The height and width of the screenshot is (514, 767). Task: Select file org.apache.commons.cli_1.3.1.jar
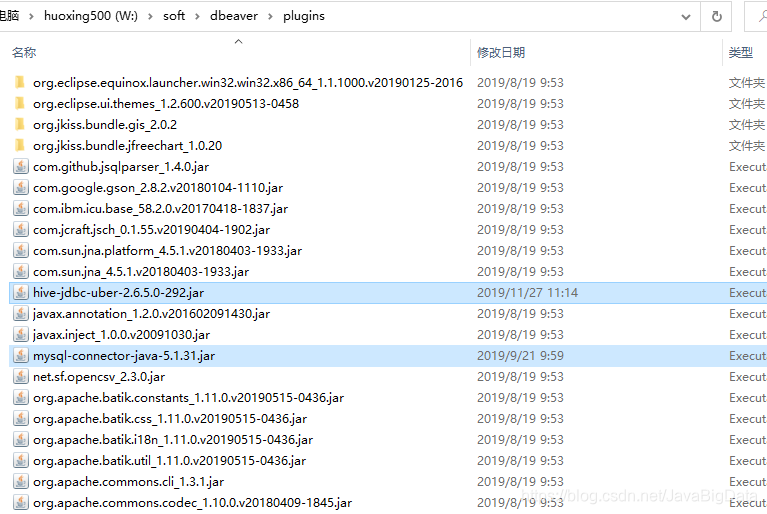coord(128,482)
